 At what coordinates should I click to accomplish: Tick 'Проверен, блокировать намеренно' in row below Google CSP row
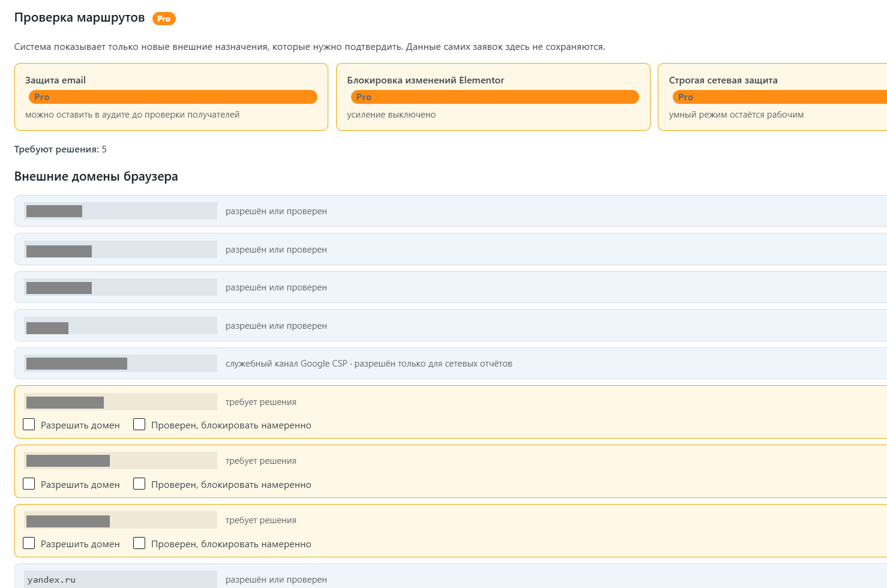click(x=139, y=425)
